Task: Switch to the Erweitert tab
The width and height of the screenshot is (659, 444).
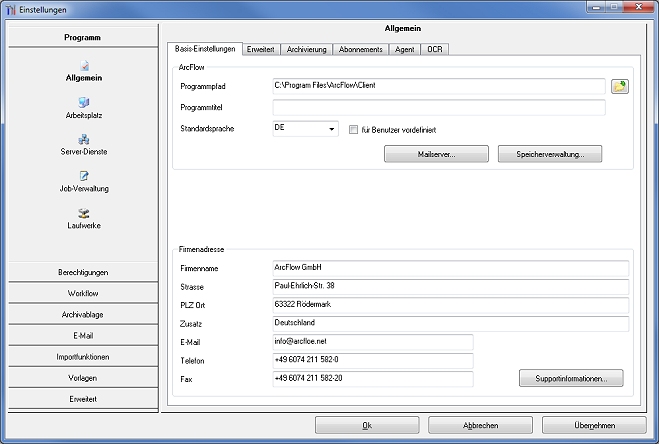Action: 260,48
